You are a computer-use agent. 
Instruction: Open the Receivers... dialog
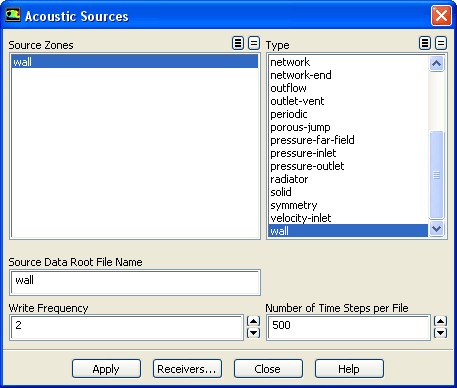(187, 369)
